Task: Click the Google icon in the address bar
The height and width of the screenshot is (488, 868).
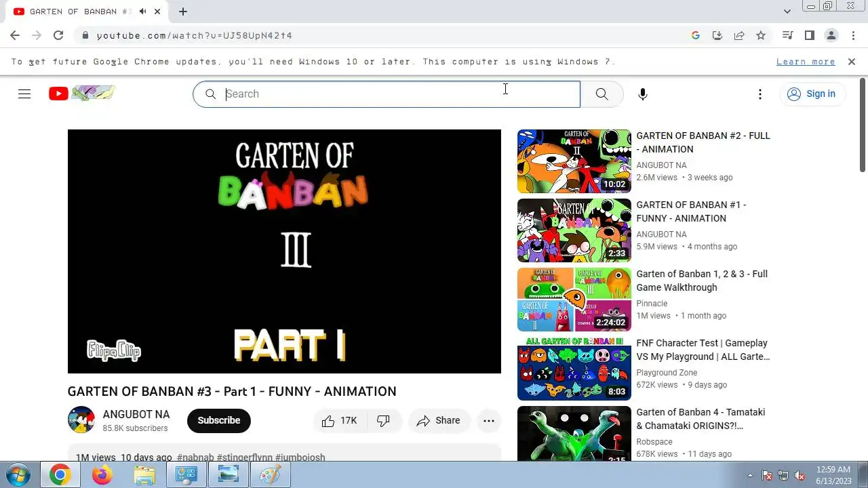Action: click(696, 35)
